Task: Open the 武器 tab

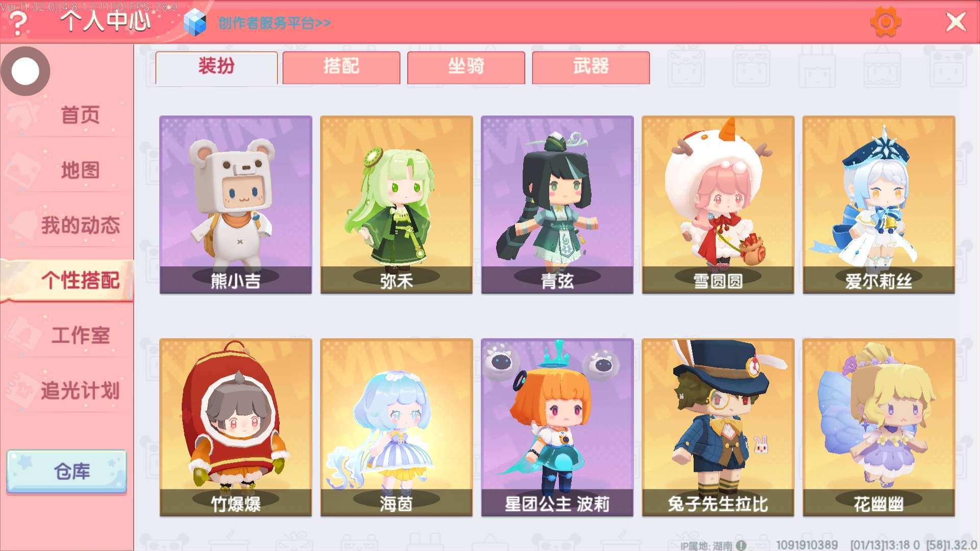Action: 591,67
